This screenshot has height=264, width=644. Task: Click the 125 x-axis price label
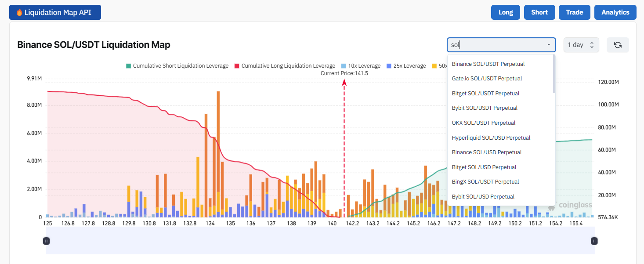48,223
